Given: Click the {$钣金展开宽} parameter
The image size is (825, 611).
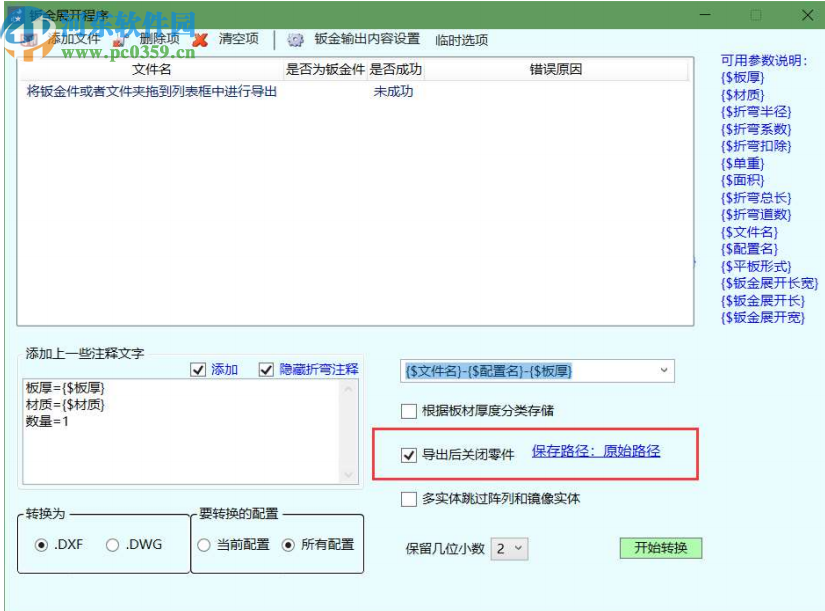Looking at the screenshot, I should point(763,318).
